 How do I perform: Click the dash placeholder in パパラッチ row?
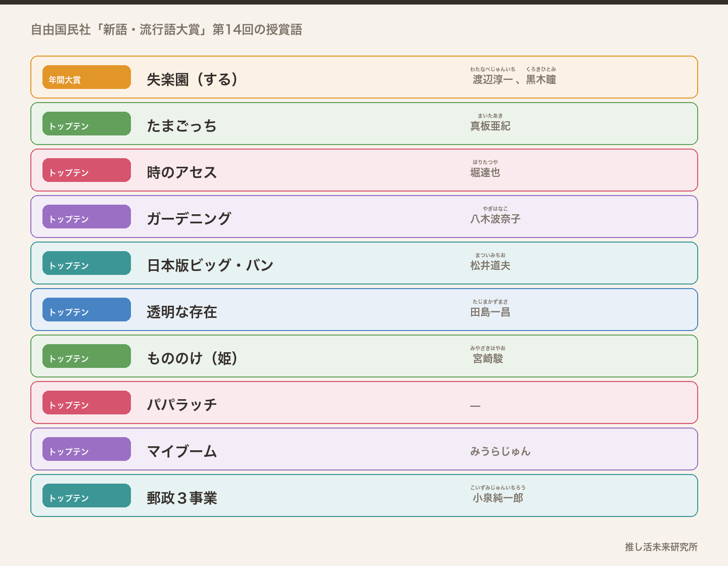pyautogui.click(x=475, y=406)
